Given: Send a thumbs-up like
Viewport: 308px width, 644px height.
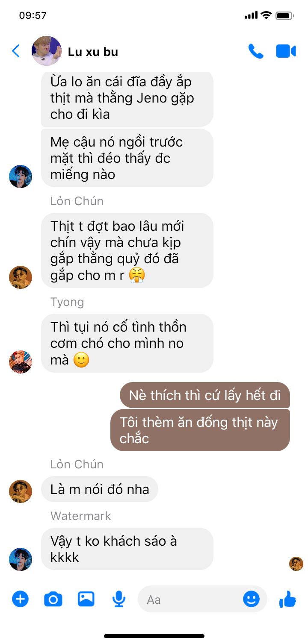Looking at the screenshot, I should 287,599.
